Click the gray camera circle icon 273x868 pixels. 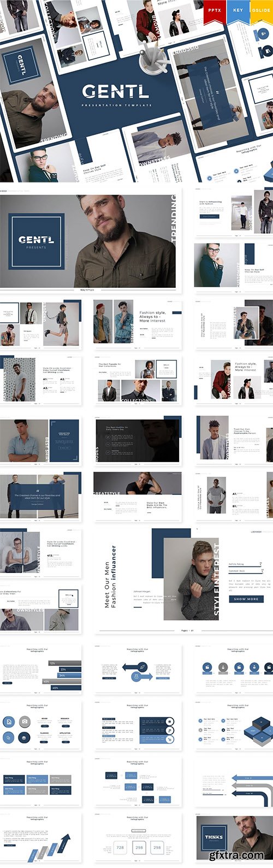[x=25, y=722]
